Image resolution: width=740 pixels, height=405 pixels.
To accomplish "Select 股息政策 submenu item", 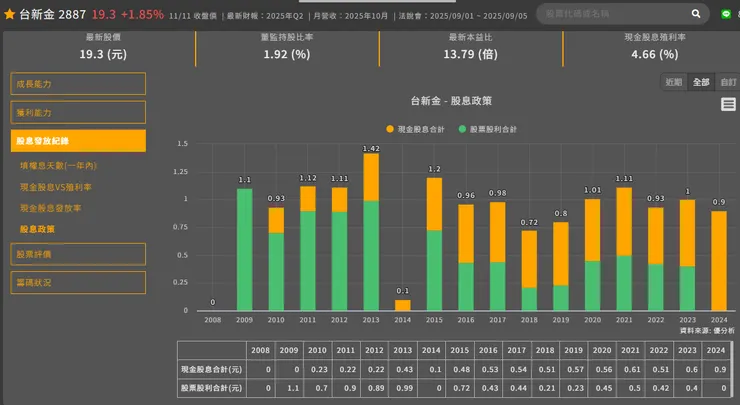I will 37,229.
